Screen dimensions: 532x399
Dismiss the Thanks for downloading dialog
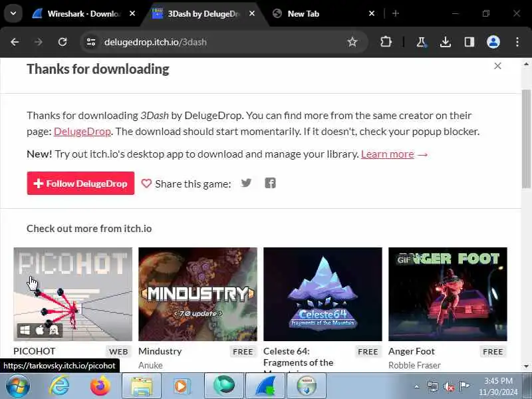tap(497, 66)
